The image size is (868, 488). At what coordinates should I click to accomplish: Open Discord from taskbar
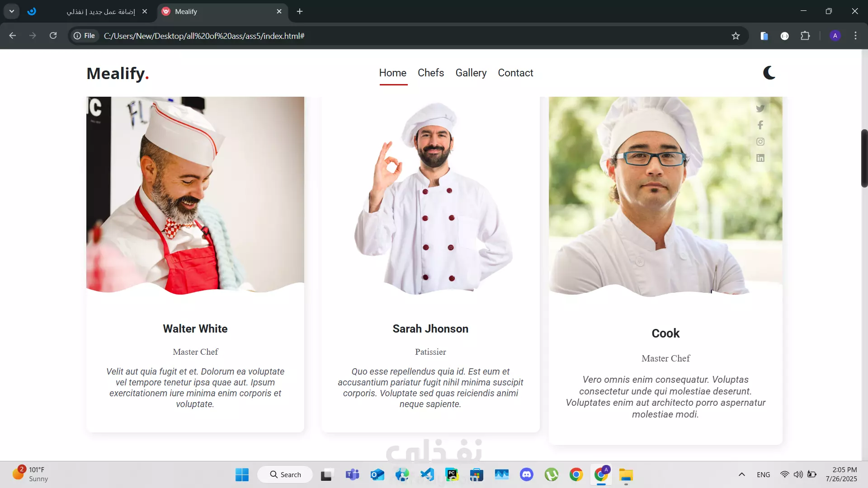pyautogui.click(x=527, y=475)
